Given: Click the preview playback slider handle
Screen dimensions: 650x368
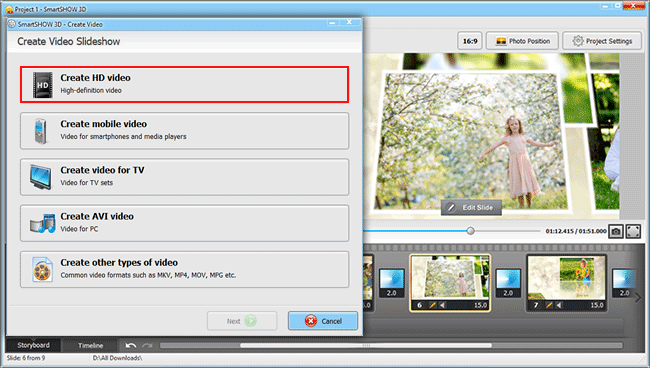Looking at the screenshot, I should (x=471, y=231).
